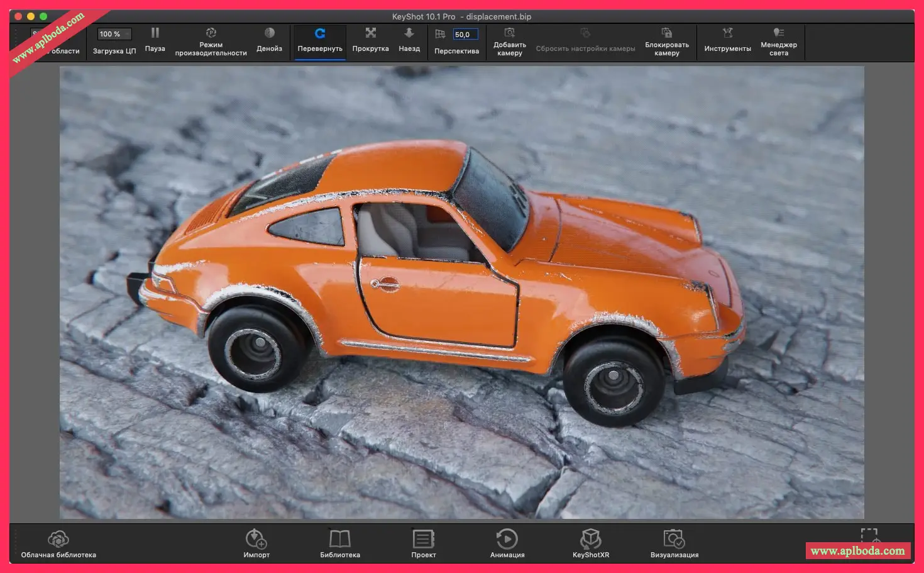Open the Проект project panel
Viewport: 924px width, 573px height.
(x=423, y=540)
